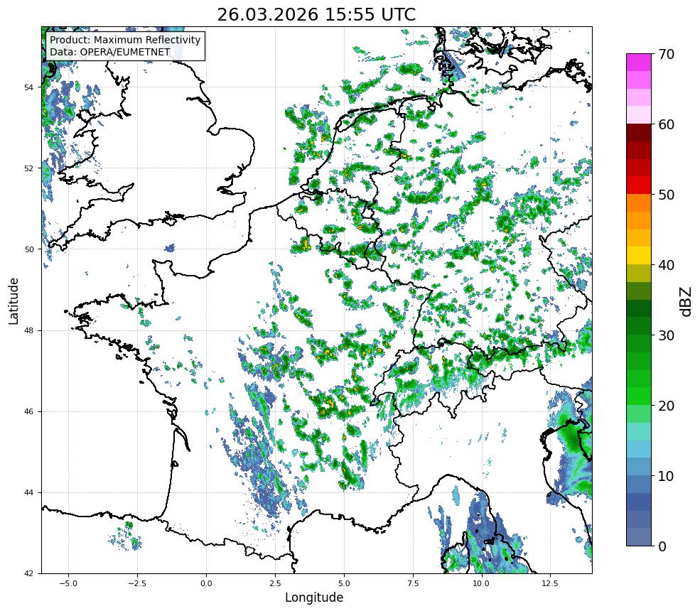Click the 10 tick on colorbar

pyautogui.click(x=666, y=476)
